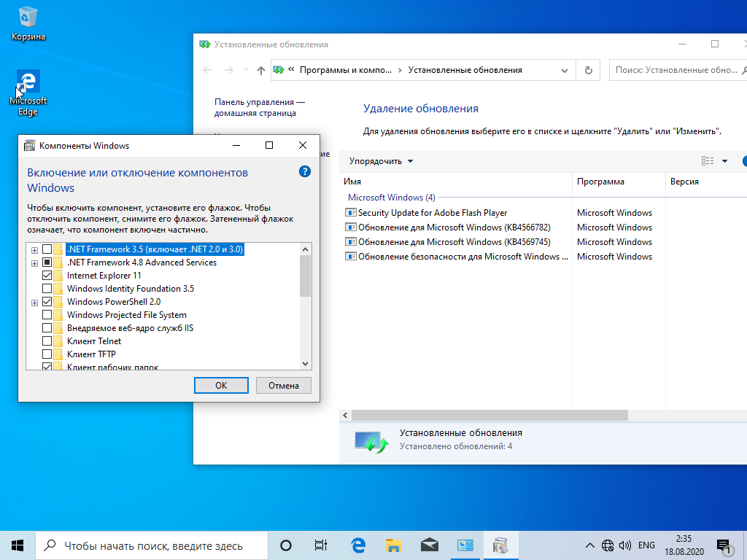The image size is (747, 560).
Task: Toggle .NET Framework 4.8 Advanced Services checkbox
Action: click(x=47, y=262)
